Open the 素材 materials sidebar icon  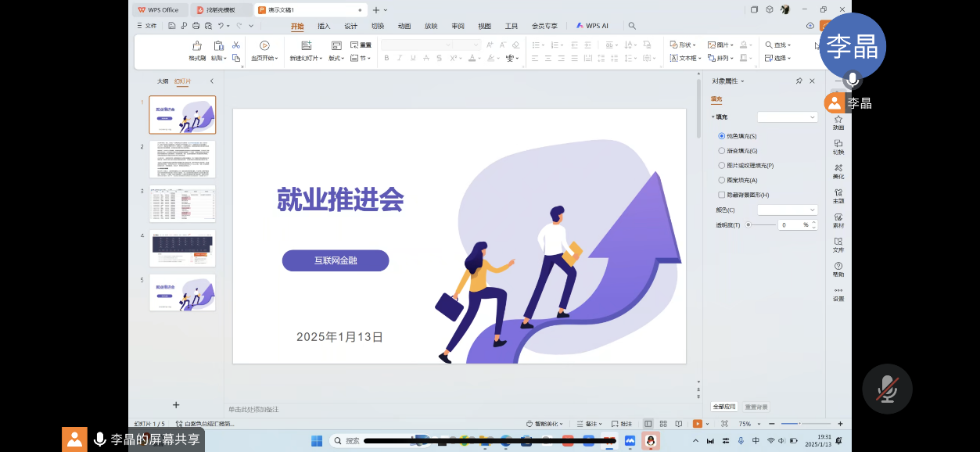(x=838, y=221)
